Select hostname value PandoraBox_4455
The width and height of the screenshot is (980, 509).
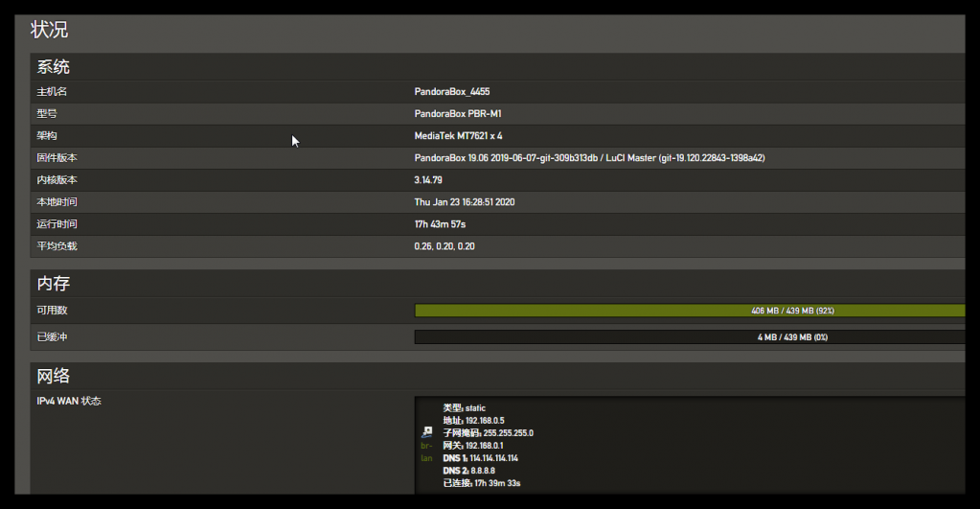[x=452, y=91]
